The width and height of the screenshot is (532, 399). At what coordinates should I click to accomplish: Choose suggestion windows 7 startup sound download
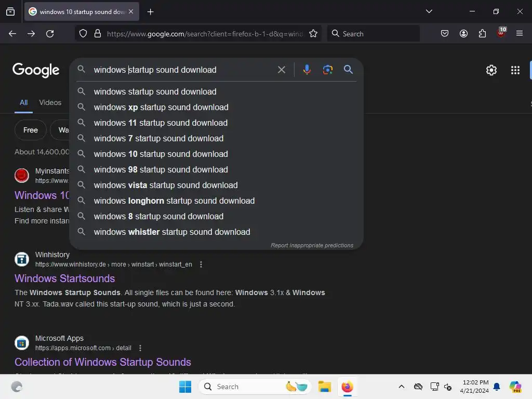217,138
